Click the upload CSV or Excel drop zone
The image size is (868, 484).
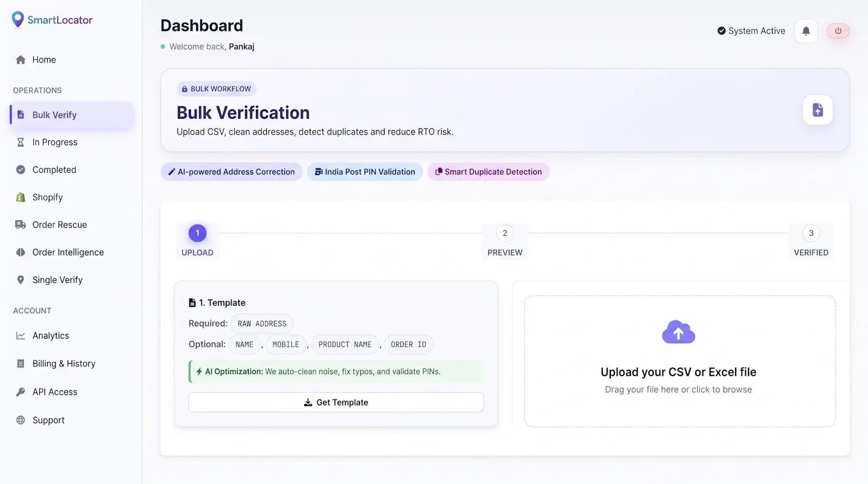[680, 361]
